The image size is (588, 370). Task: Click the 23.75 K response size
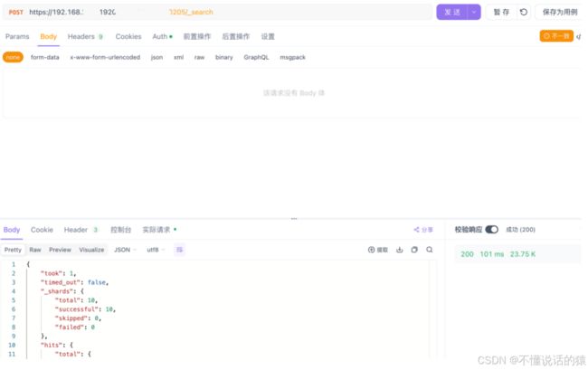click(x=523, y=254)
